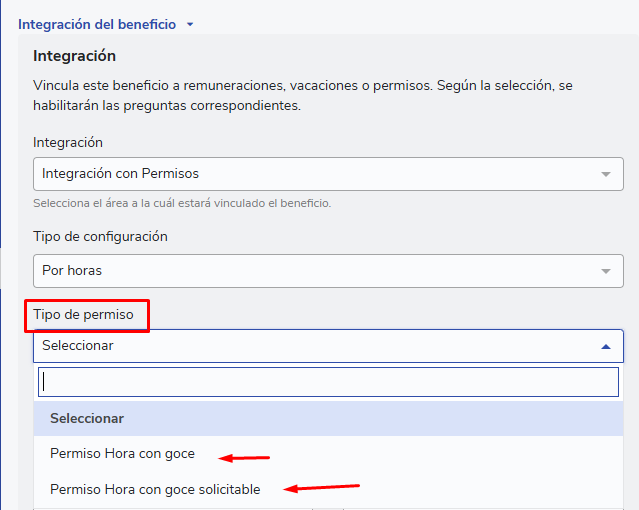The width and height of the screenshot is (639, 510).
Task: Select "Permiso Hora con goce" option
Action: [x=122, y=454]
